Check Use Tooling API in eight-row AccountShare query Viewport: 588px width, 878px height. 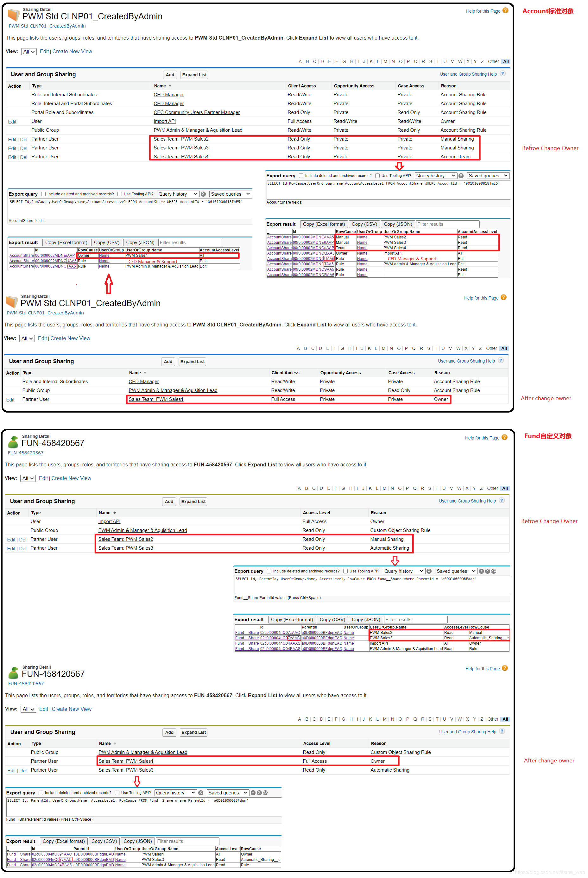[x=378, y=176]
